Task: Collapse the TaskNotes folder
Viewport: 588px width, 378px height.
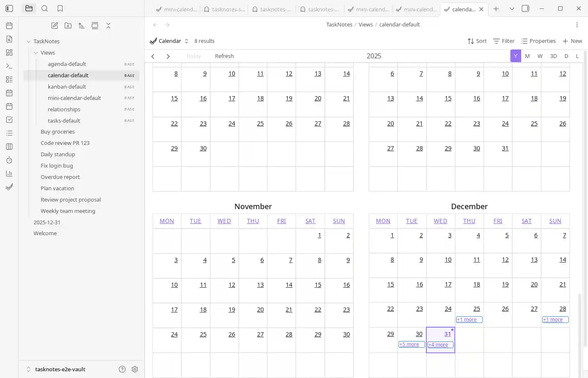Action: click(29, 42)
